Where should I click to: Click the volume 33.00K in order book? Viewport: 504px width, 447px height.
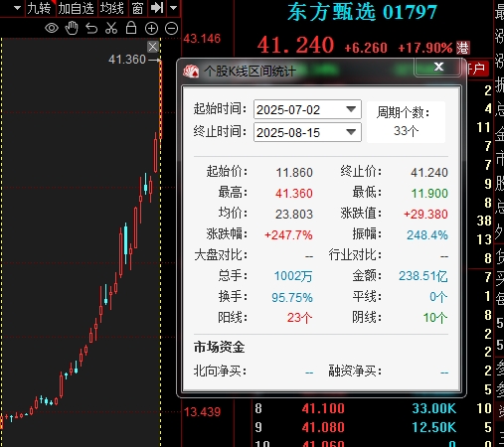click(x=434, y=408)
